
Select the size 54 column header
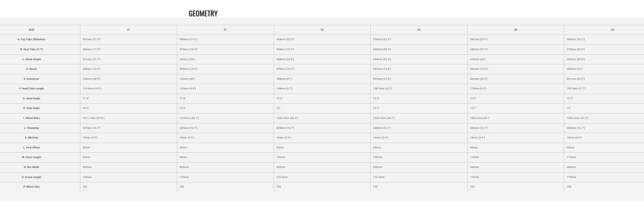[322, 30]
